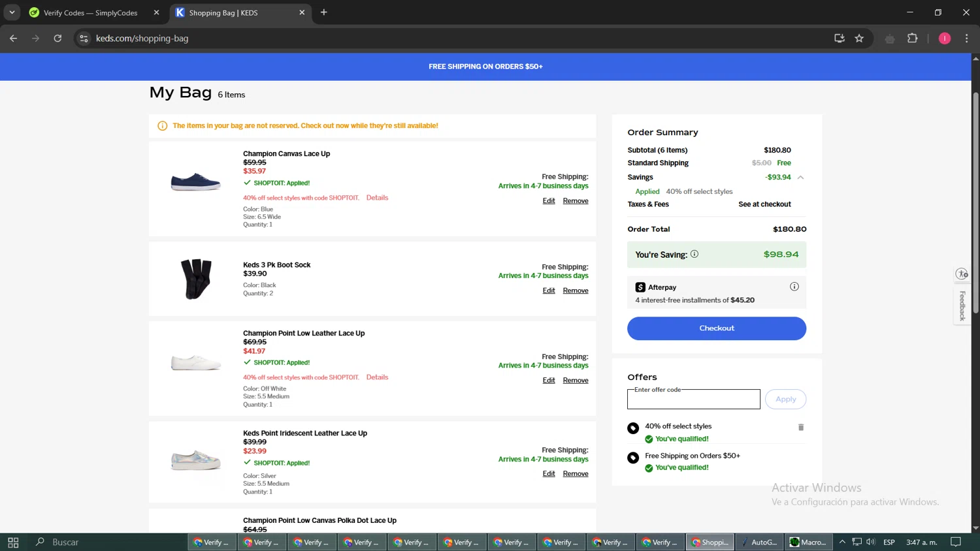Open the vertical Feedback tab on right side

(962, 306)
